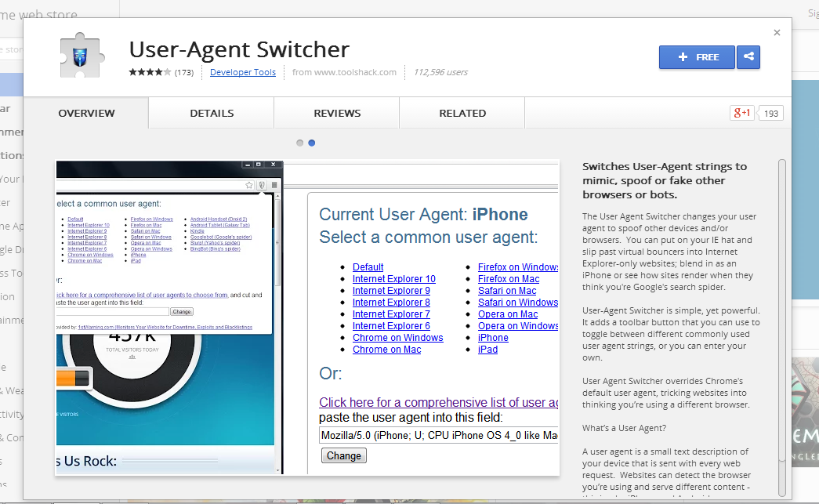Click the Mozilla/5.0 user agent input field
The height and width of the screenshot is (504, 819).
[x=437, y=436]
